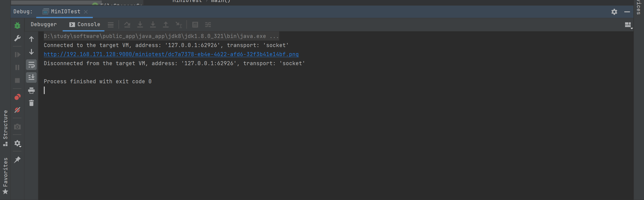Click the 'Disconnected from the target VM' line
This screenshot has height=200, width=644.
pyautogui.click(x=174, y=63)
